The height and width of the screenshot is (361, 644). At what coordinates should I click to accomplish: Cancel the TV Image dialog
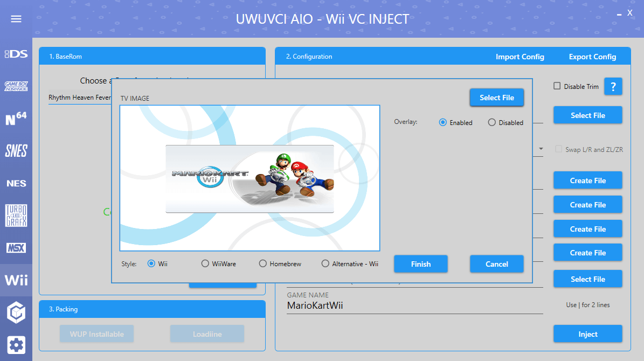(496, 263)
